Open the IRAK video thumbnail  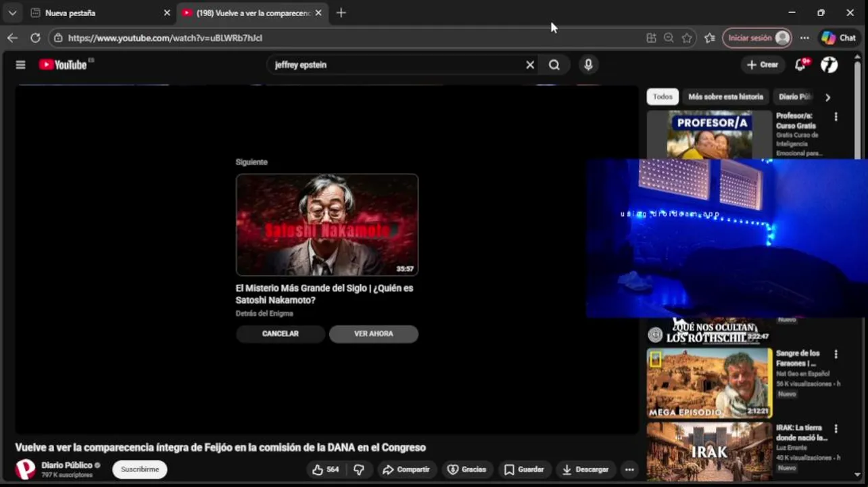click(x=709, y=451)
